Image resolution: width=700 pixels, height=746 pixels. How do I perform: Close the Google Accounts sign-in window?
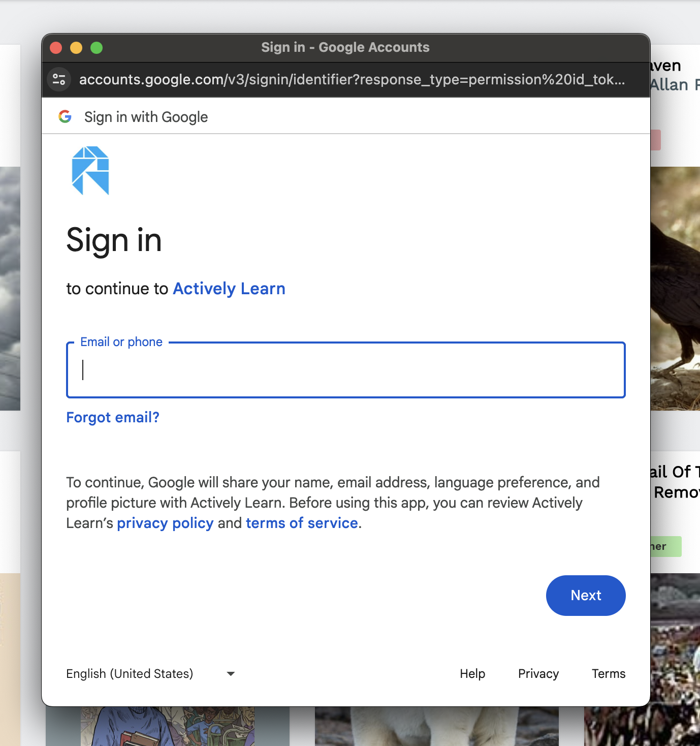point(56,48)
